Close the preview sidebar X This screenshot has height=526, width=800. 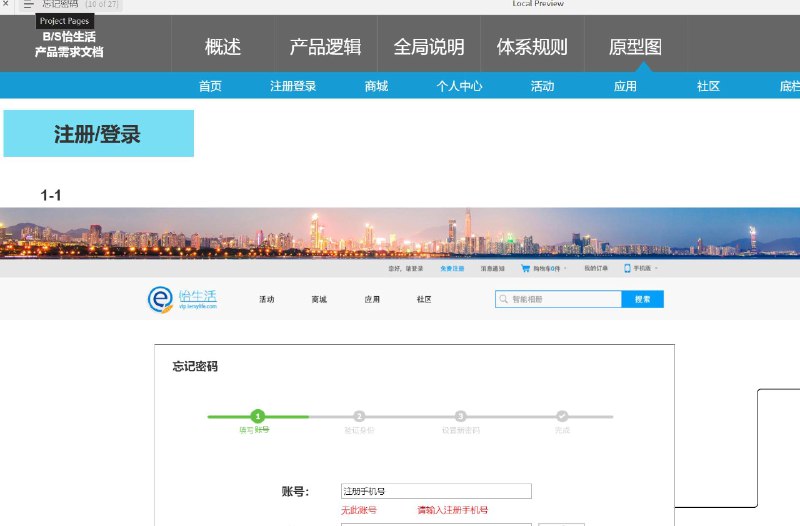[6, 3]
